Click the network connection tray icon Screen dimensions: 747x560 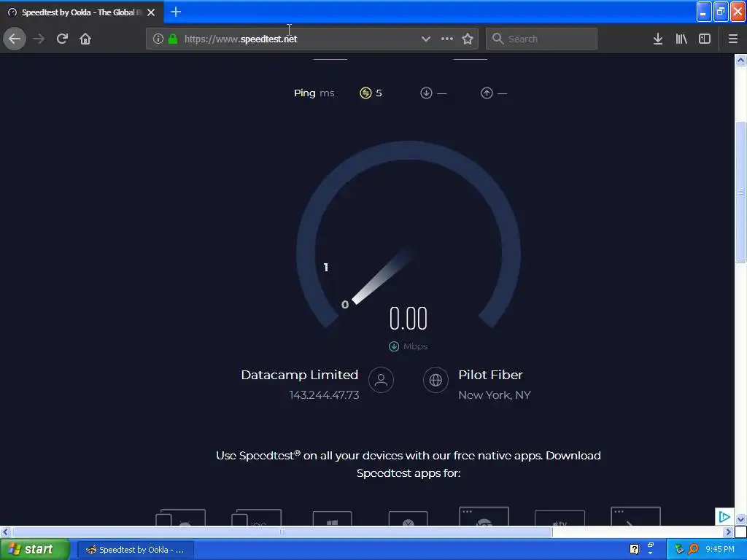coord(679,549)
